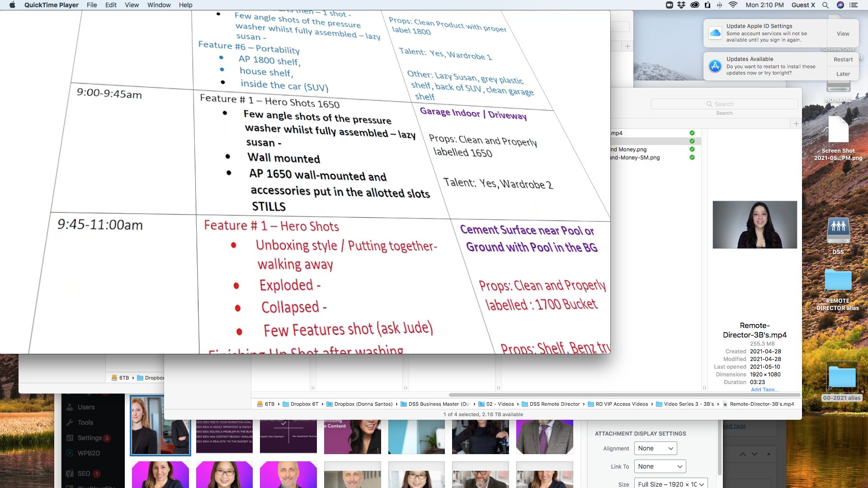Open the Size dropdown
The height and width of the screenshot is (488, 868).
[x=671, y=483]
